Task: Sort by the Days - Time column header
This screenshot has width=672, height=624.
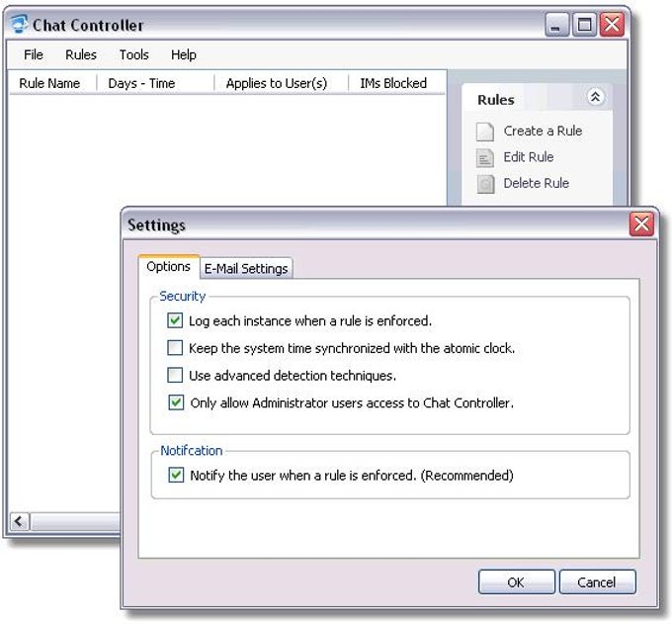Action: pyautogui.click(x=155, y=83)
